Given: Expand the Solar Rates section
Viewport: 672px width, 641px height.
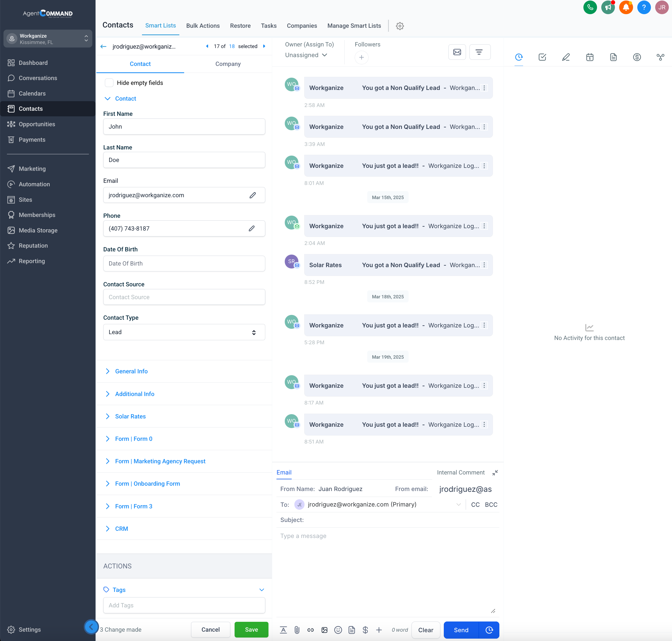Looking at the screenshot, I should tap(130, 416).
